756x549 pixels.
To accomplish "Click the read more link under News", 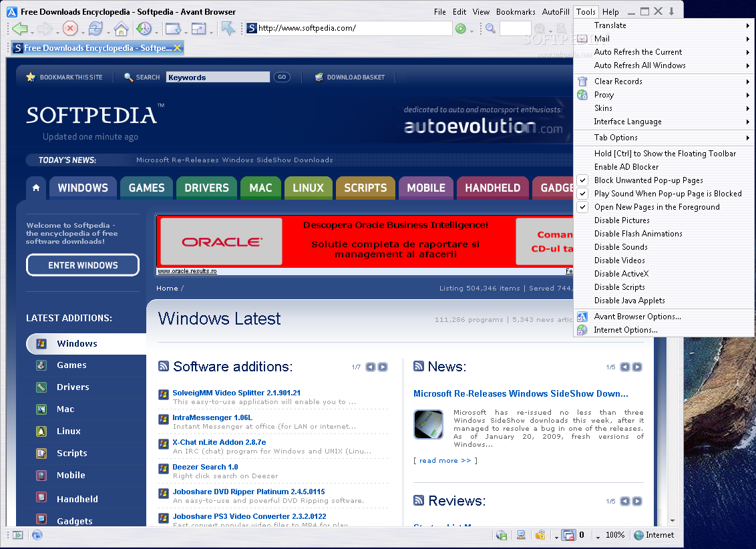I will pyautogui.click(x=445, y=461).
